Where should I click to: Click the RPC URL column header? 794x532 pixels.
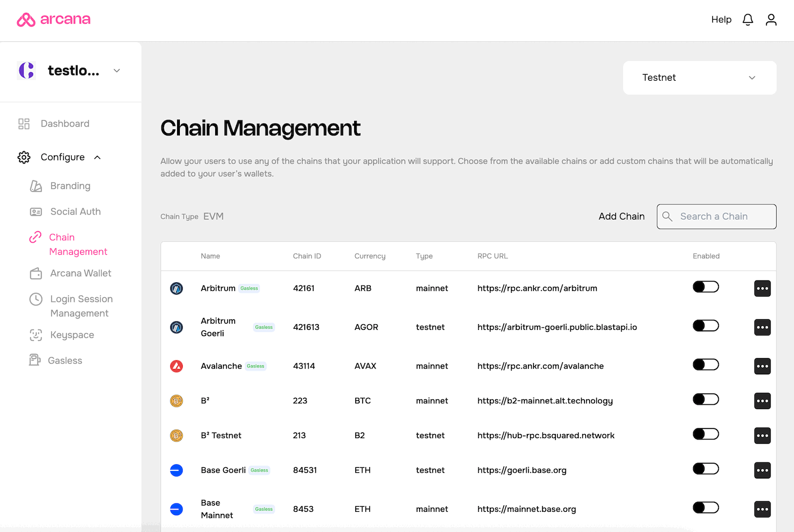click(x=493, y=256)
